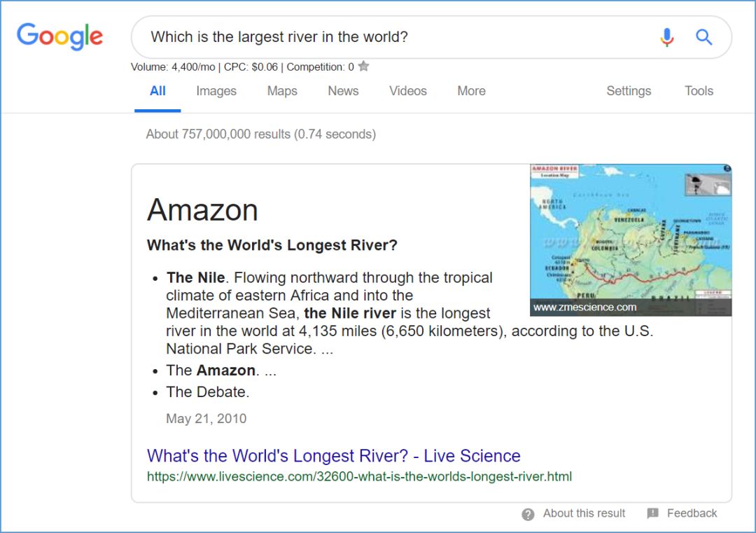Image resolution: width=756 pixels, height=533 pixels.
Task: Switch to the Images tab
Action: [x=216, y=91]
